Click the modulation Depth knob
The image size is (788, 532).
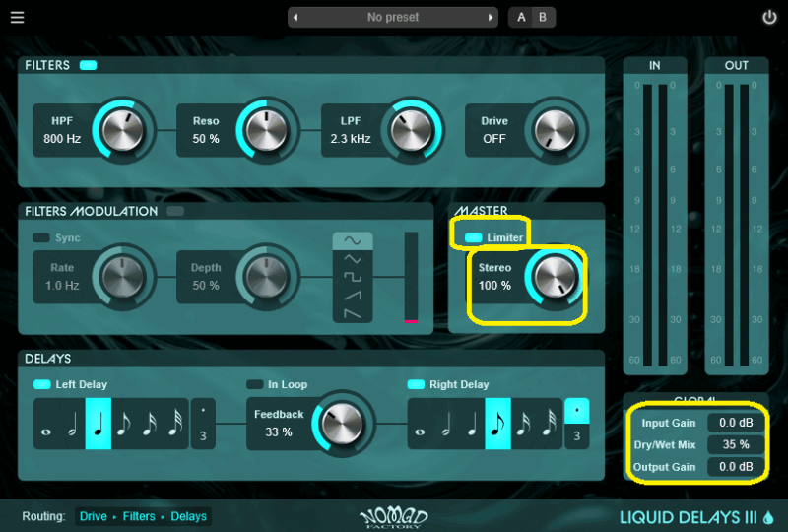[x=266, y=277]
